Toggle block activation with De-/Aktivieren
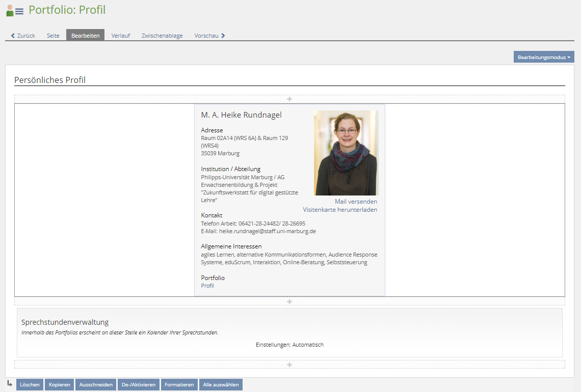 click(x=138, y=384)
